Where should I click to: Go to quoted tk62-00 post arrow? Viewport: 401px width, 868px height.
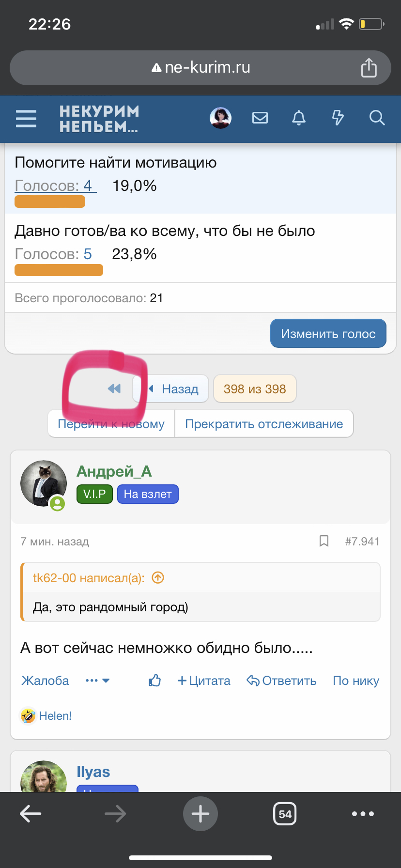pyautogui.click(x=158, y=577)
